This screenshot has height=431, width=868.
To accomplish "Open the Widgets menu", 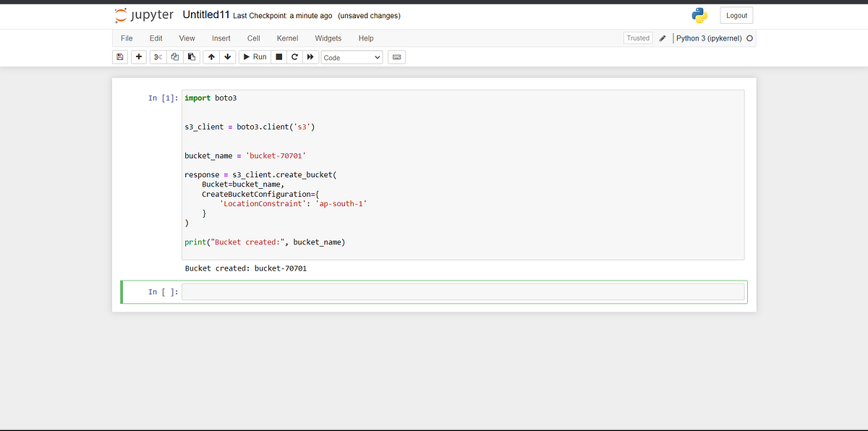I will tap(328, 38).
